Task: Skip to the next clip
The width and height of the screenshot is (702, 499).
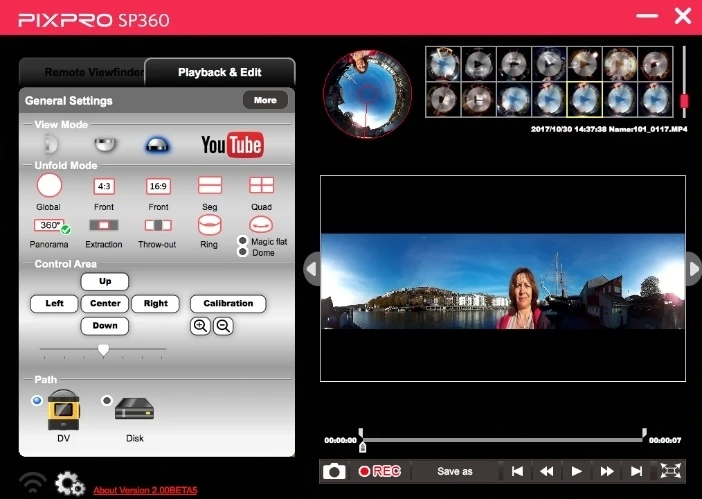Action: point(636,471)
